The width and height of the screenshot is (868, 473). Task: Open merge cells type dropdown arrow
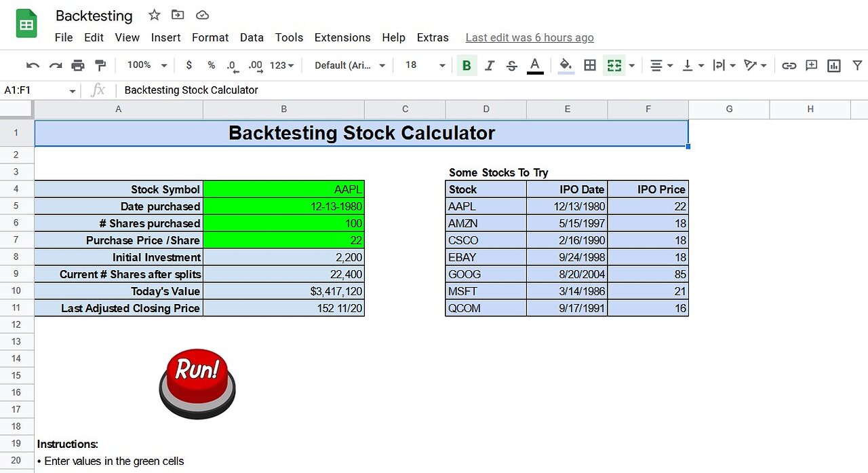coord(632,66)
